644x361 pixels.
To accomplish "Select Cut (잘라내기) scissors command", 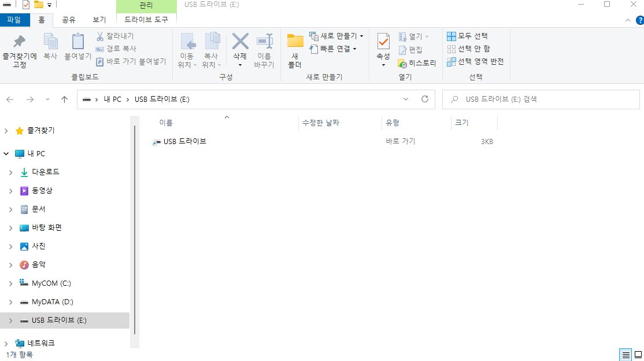I will (115, 36).
